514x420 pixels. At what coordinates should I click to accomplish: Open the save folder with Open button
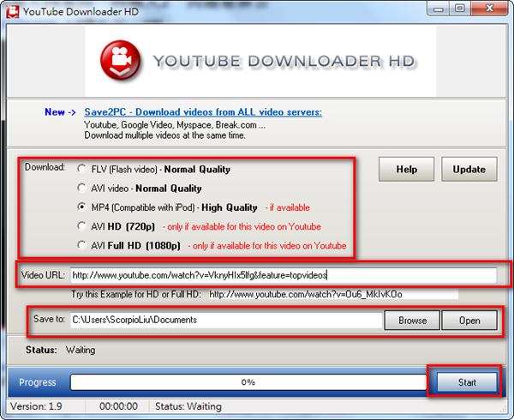[469, 321]
